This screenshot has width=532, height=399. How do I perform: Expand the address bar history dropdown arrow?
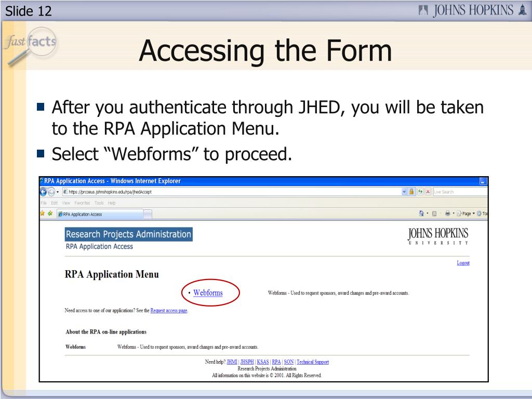[404, 192]
